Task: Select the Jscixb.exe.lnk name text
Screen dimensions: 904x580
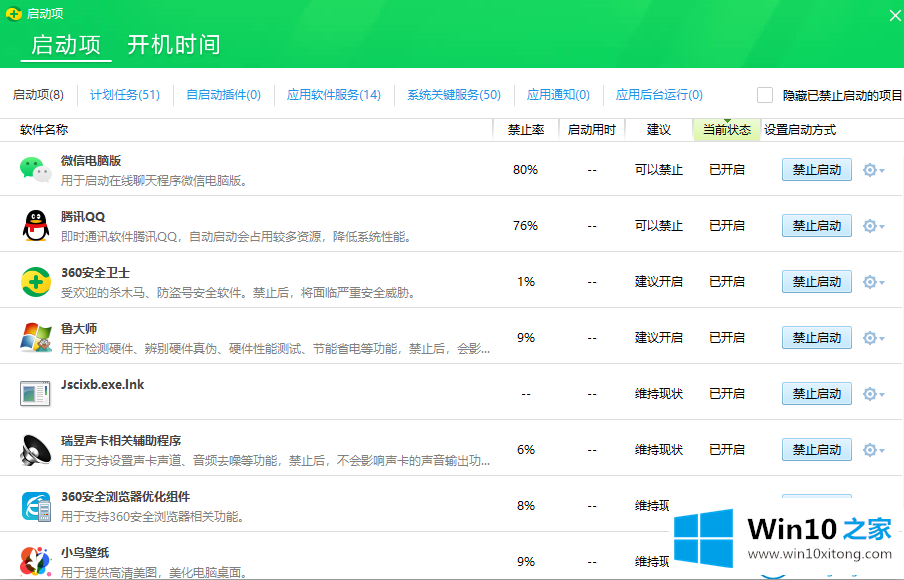Action: click(x=103, y=385)
